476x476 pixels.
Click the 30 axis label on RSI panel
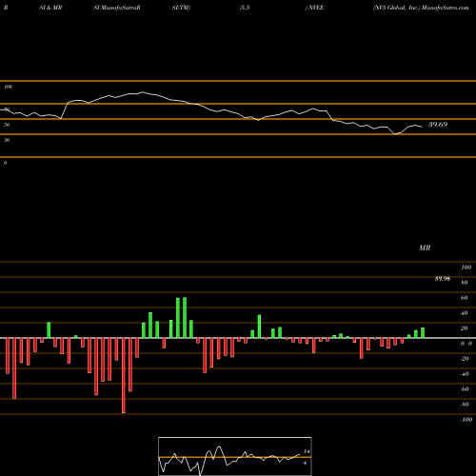(x=7, y=140)
